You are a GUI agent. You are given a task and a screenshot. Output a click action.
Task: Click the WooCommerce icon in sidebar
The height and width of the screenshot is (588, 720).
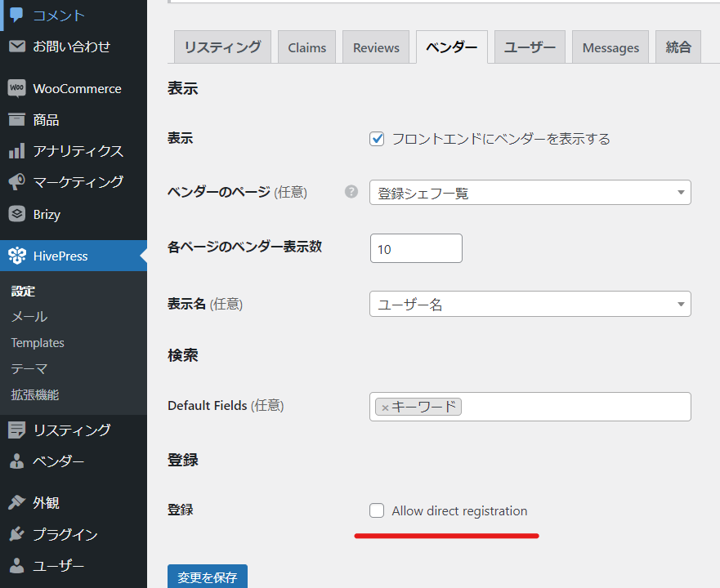[16, 88]
